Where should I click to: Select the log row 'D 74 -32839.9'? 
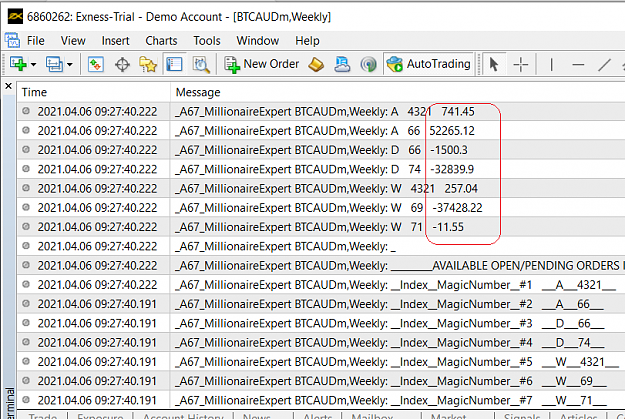[321, 169]
